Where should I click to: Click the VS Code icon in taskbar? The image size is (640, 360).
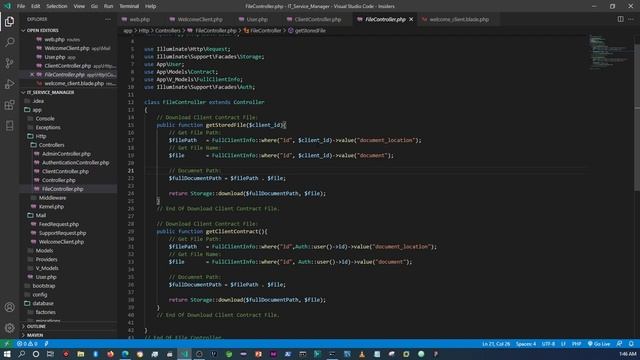pos(184,354)
